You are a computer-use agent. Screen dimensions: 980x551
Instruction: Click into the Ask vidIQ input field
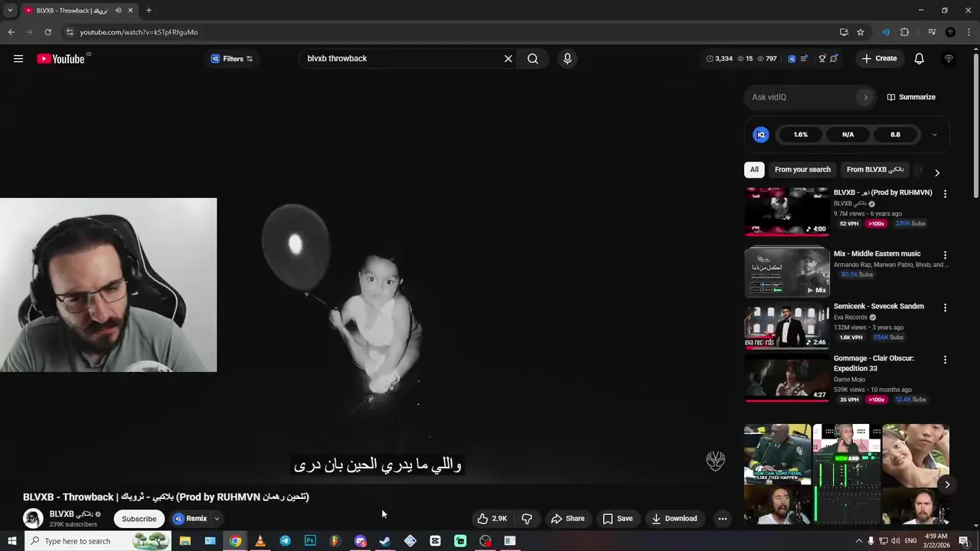[x=804, y=97]
